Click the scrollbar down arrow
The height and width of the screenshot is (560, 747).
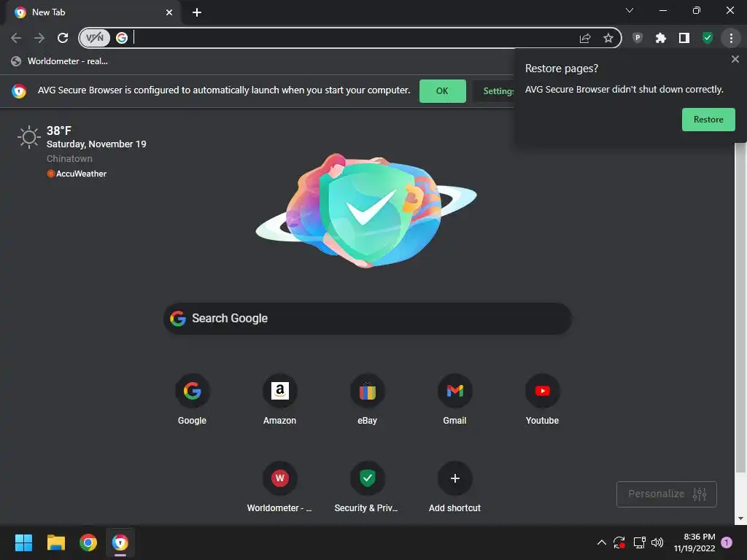740,518
